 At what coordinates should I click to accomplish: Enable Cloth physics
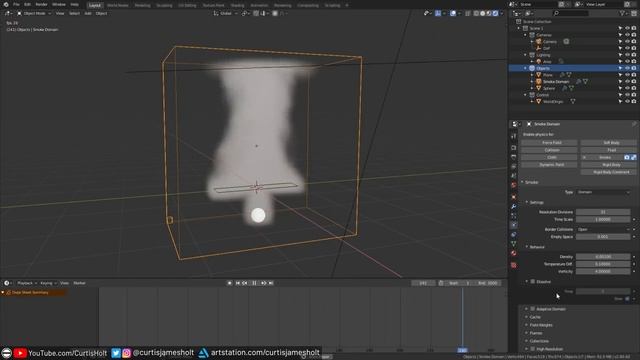click(x=549, y=158)
